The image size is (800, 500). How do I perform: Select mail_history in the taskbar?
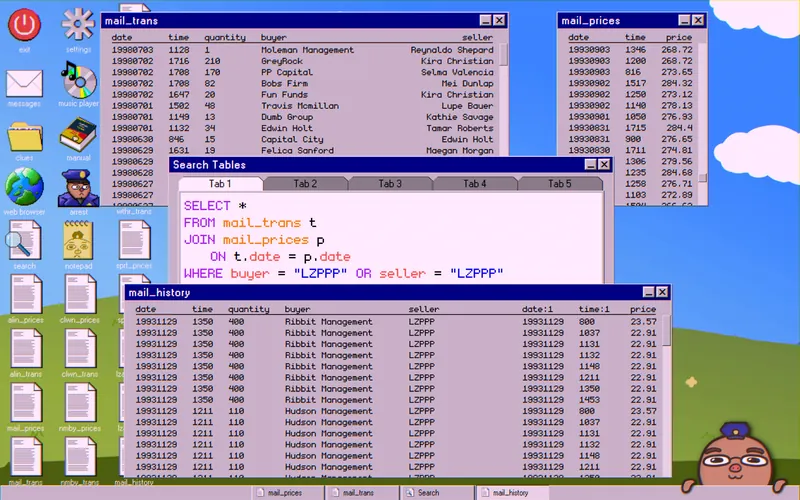512,493
